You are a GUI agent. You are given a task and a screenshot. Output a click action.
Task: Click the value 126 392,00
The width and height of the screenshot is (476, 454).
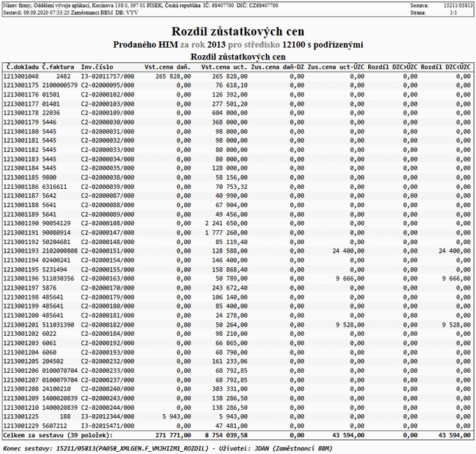pyautogui.click(x=230, y=94)
